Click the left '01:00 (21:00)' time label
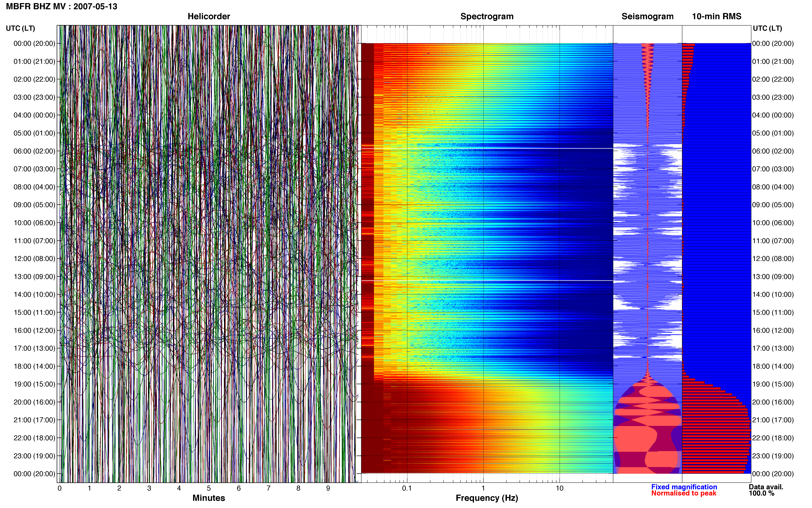This screenshot has height=508, width=812. [x=34, y=62]
